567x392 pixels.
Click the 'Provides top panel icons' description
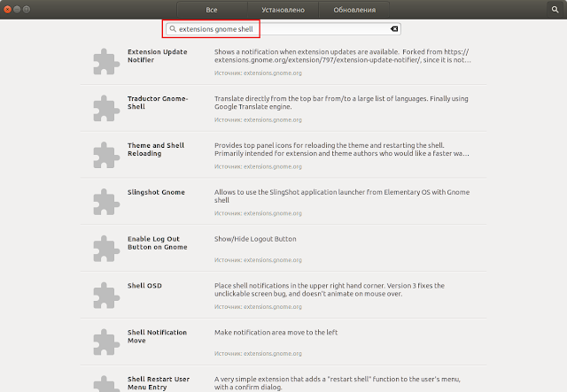tap(342, 150)
